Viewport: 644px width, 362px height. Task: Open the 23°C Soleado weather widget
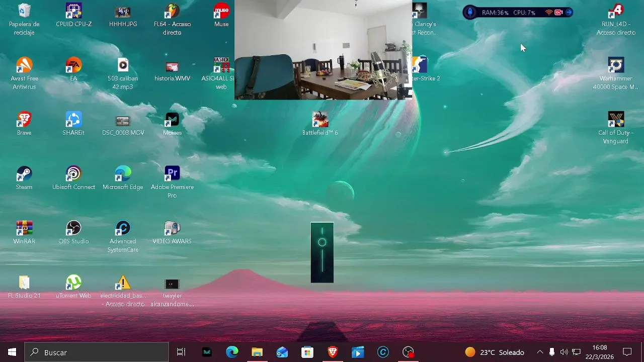(x=495, y=352)
